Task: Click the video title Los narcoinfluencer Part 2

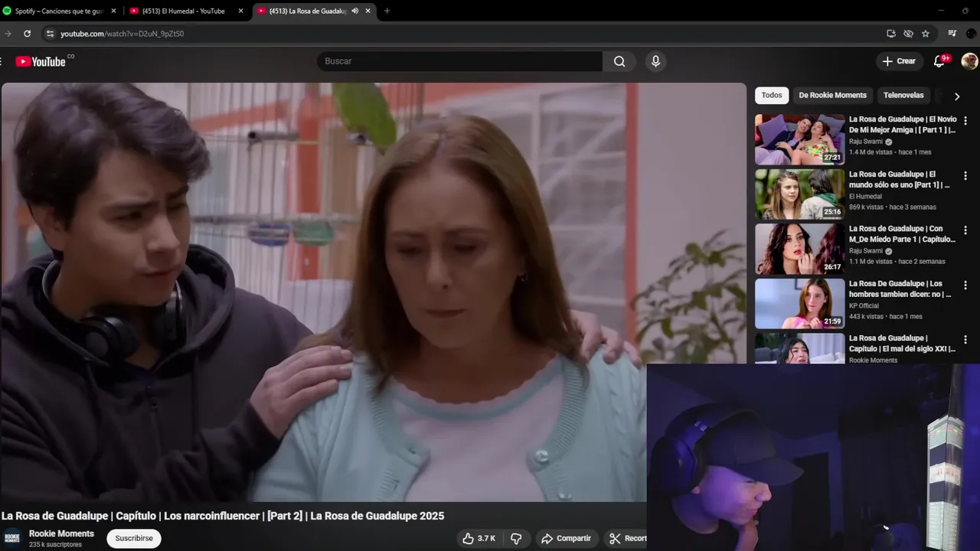Action: [223, 516]
